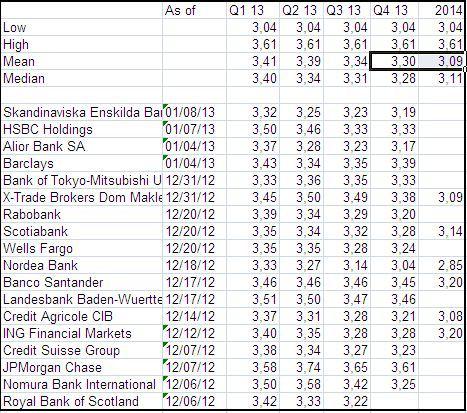
Task: Click Nomura Bank International date cell 12/06/12
Action: point(194,384)
